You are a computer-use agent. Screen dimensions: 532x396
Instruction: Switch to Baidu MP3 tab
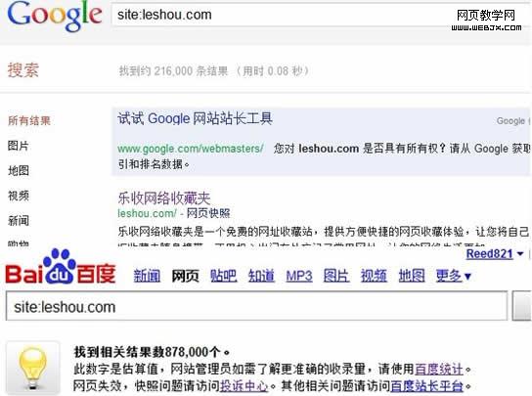[299, 276]
